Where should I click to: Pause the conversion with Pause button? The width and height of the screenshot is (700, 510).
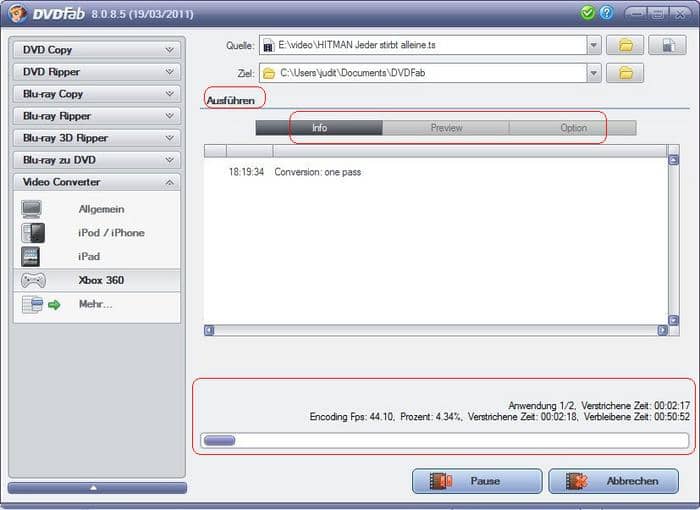click(477, 481)
